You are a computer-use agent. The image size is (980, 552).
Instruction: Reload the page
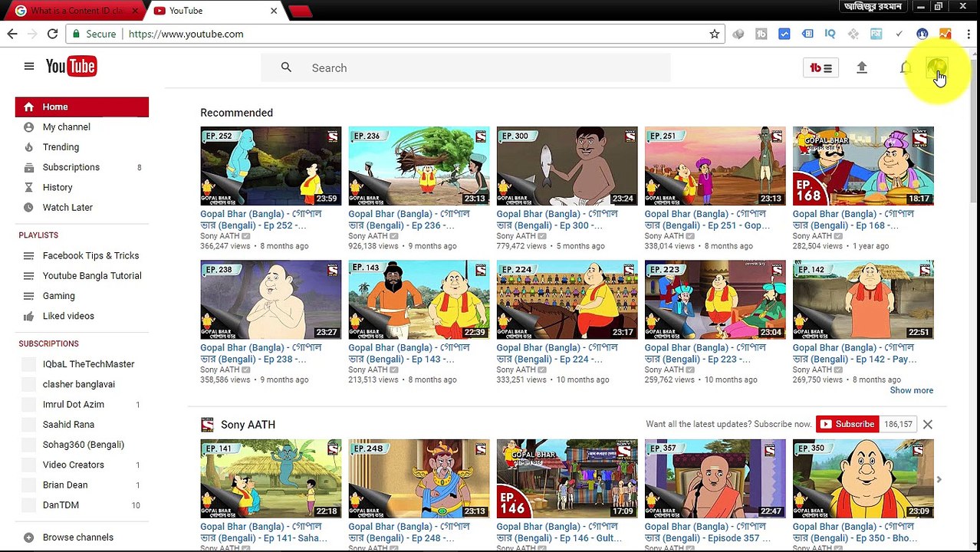(x=52, y=34)
